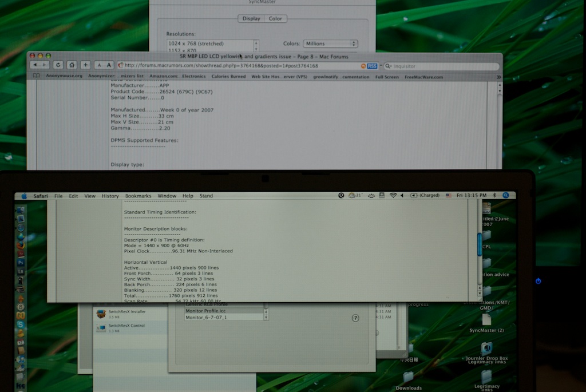
Task: Open the Apple menu
Action: [24, 196]
